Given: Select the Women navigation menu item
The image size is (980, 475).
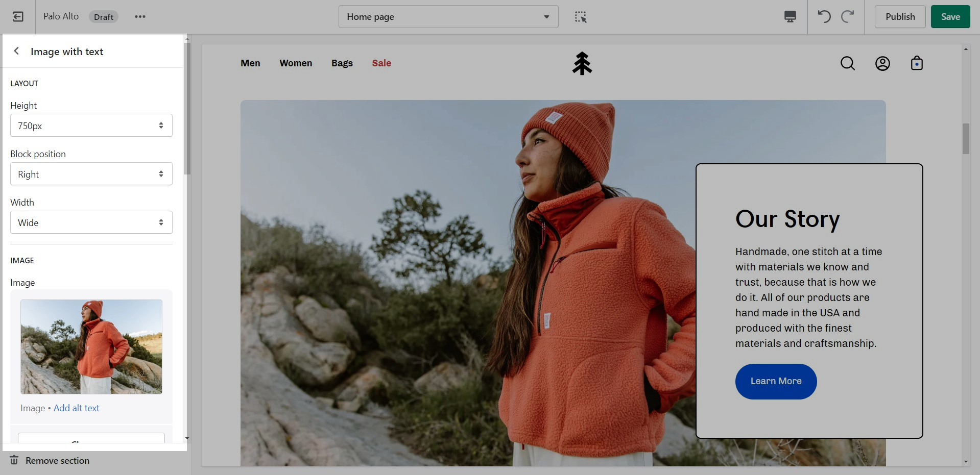Looking at the screenshot, I should pyautogui.click(x=296, y=63).
